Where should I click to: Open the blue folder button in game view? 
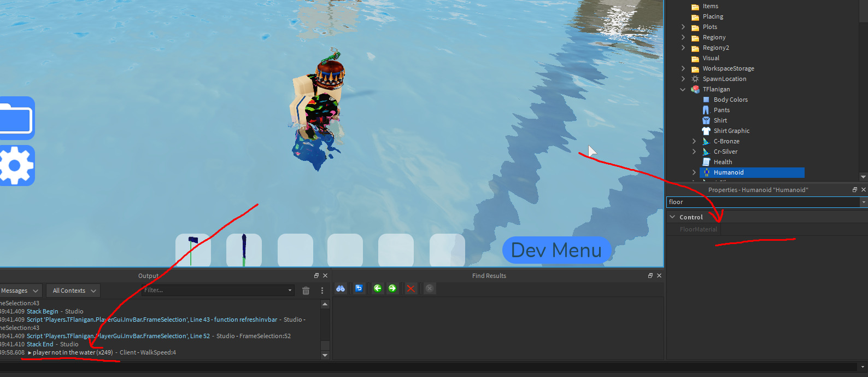point(16,118)
